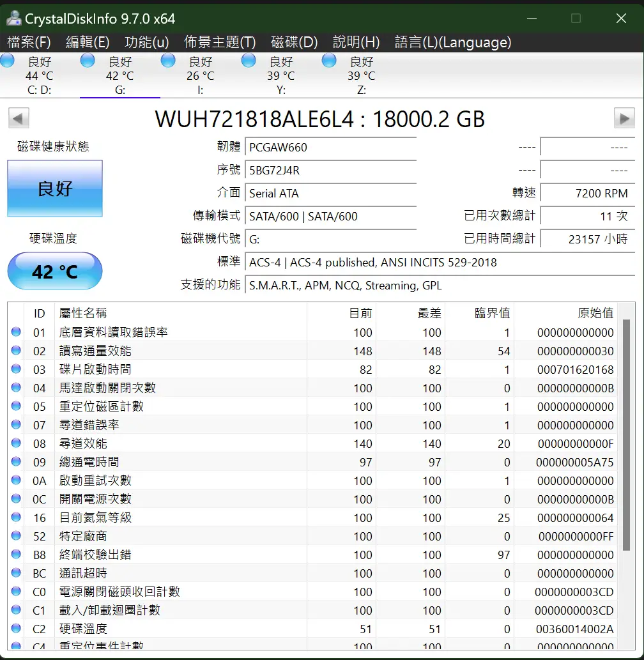Click raw value 00360014002A
Image resolution: width=644 pixels, height=660 pixels.
(574, 629)
